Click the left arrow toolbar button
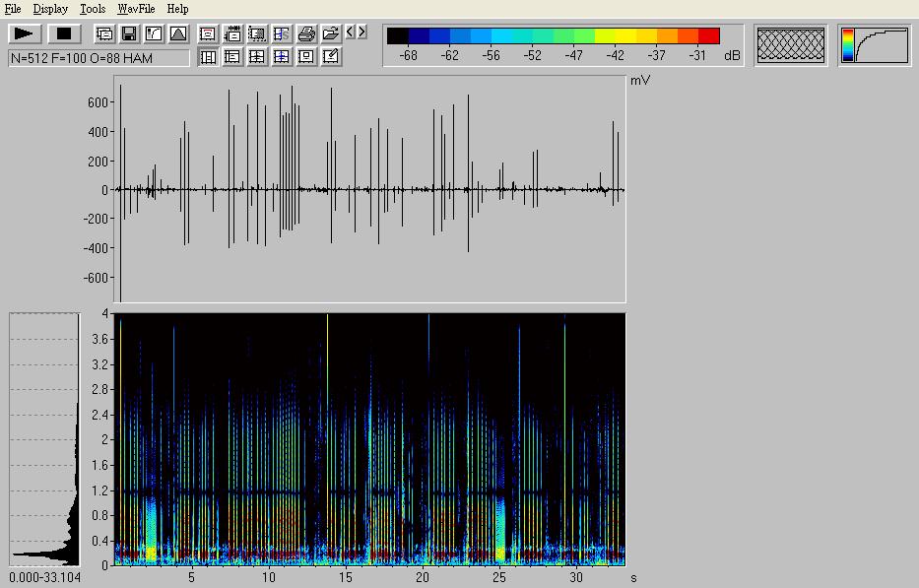The image size is (919, 588). click(x=351, y=33)
